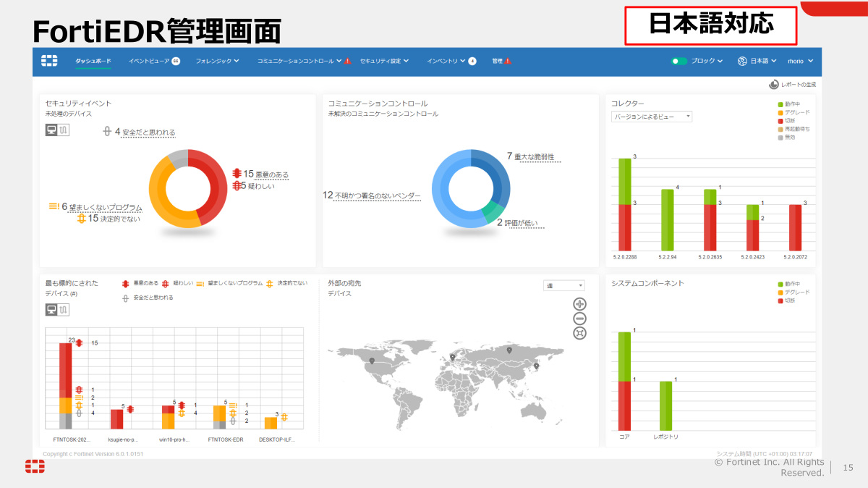Click the 望ましくないプログラム legend icon
The image size is (868, 488).
coord(201,284)
